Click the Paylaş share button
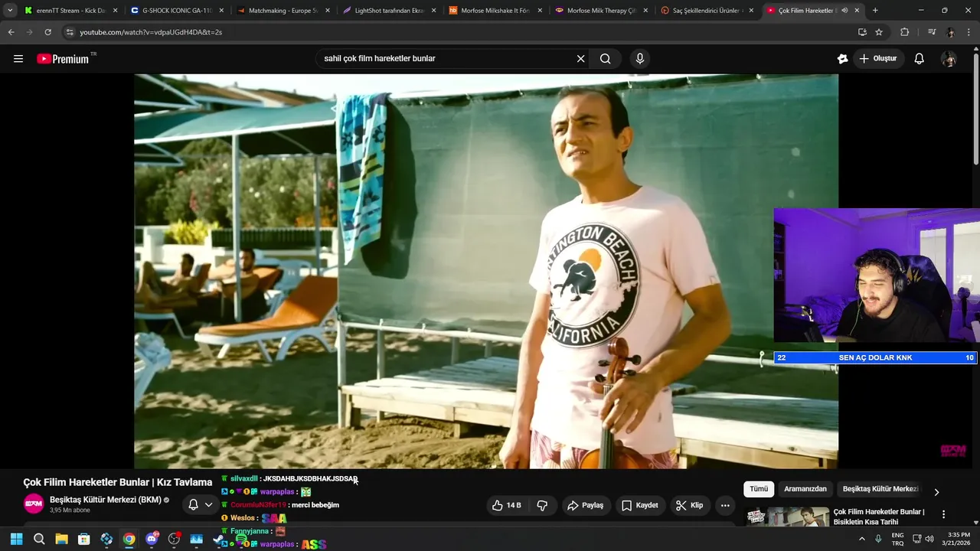 click(x=585, y=505)
